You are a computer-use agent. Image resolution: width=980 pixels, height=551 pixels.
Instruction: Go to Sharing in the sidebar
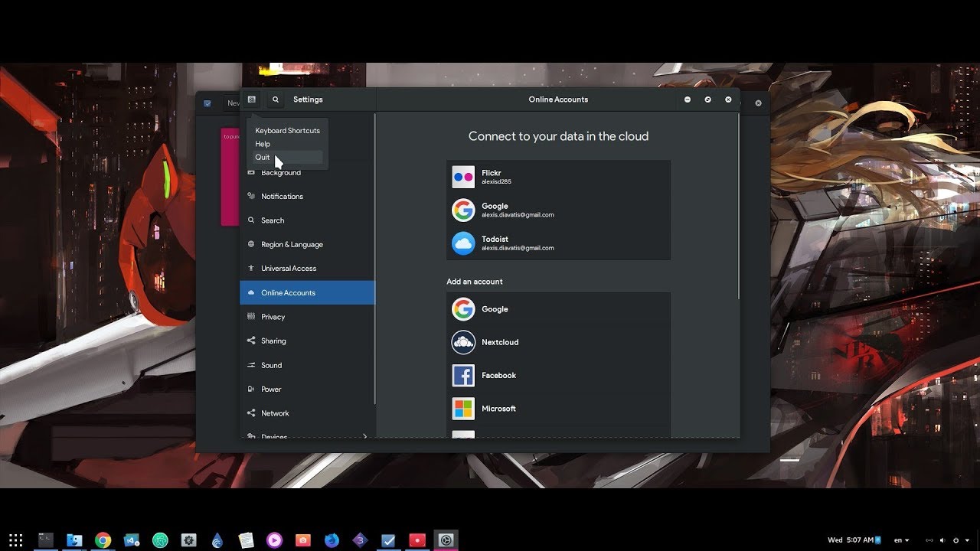307,341
